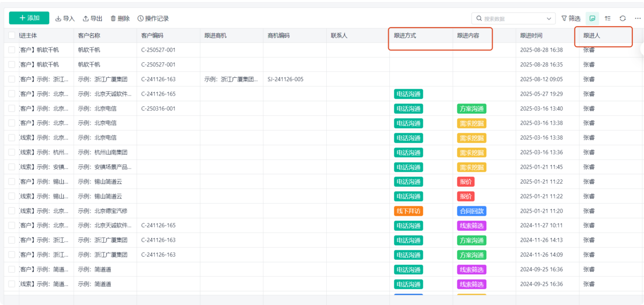
Task: Open the three-dot more options menu
Action: click(637, 18)
